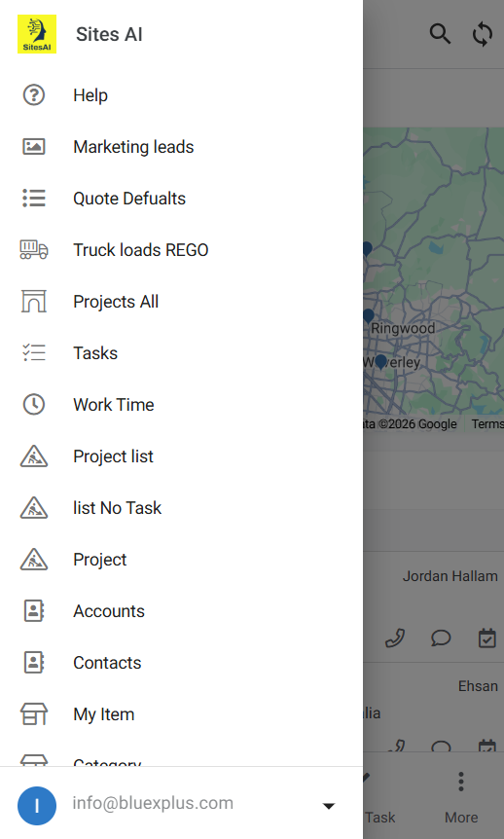Expand the account dropdown arrow
The width and height of the screenshot is (504, 839).
point(329,806)
